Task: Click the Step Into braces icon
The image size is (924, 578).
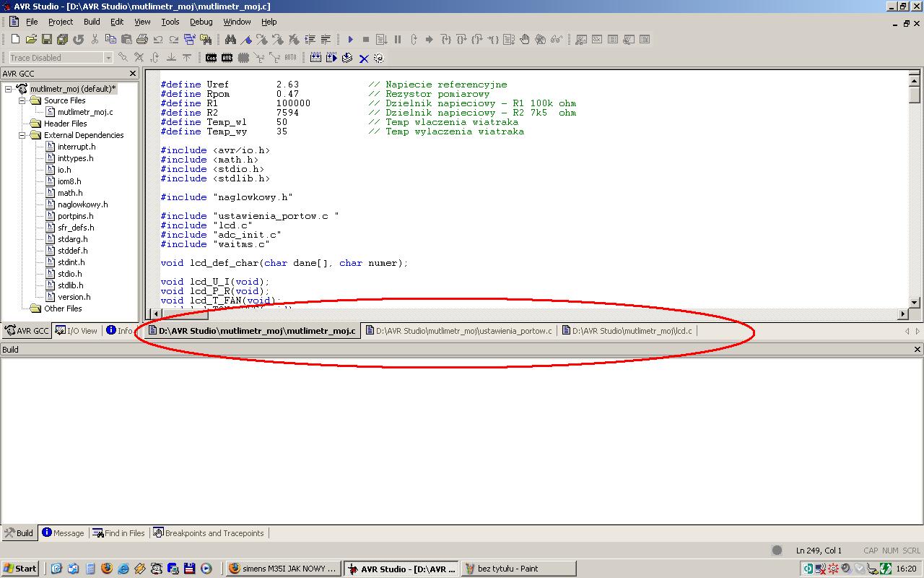Action: click(445, 39)
